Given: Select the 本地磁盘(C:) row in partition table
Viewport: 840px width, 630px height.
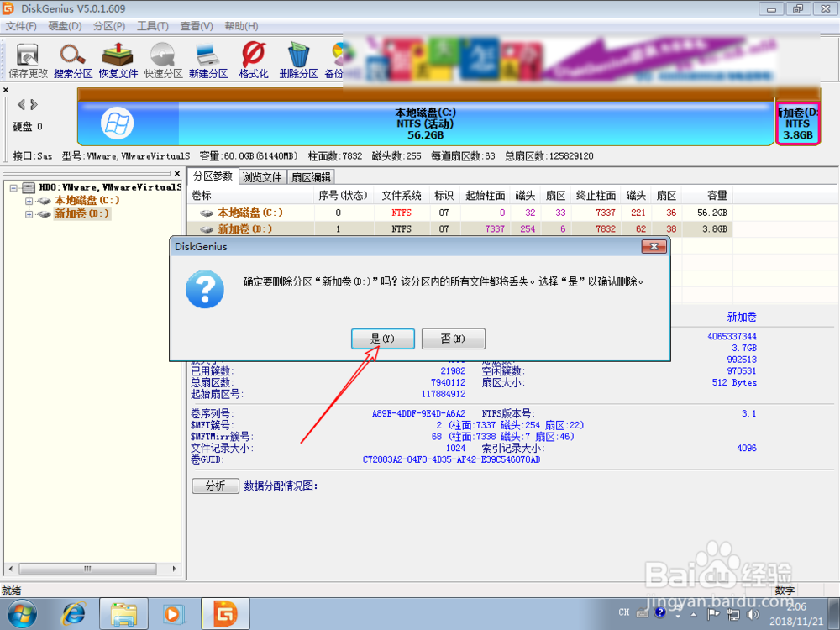Looking at the screenshot, I should [x=460, y=213].
